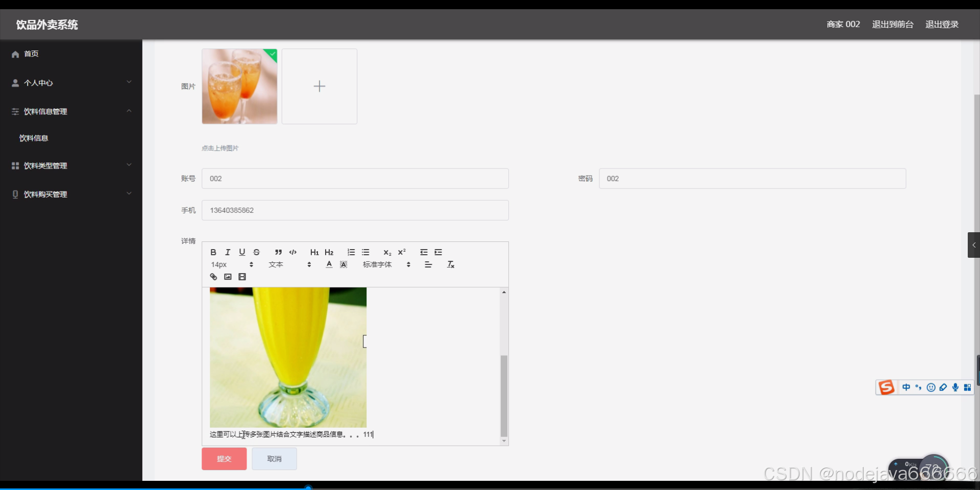Image resolution: width=980 pixels, height=490 pixels.
Task: Click the plus box to upload image
Action: [320, 86]
